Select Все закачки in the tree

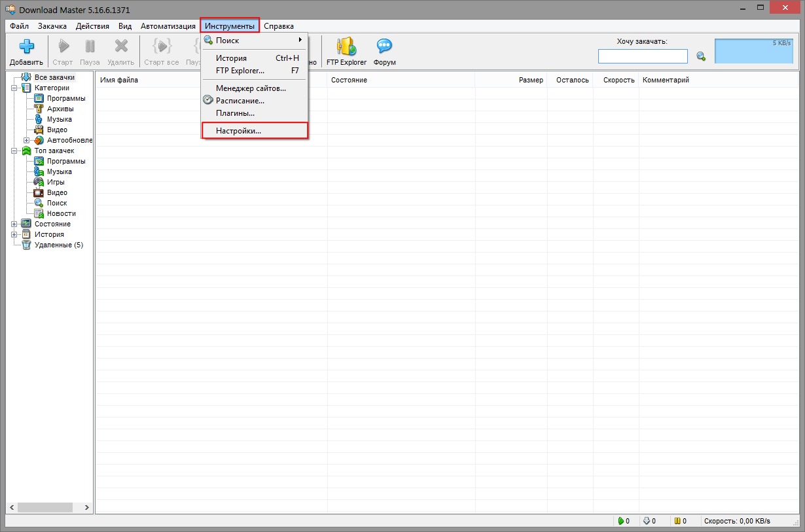(x=54, y=77)
